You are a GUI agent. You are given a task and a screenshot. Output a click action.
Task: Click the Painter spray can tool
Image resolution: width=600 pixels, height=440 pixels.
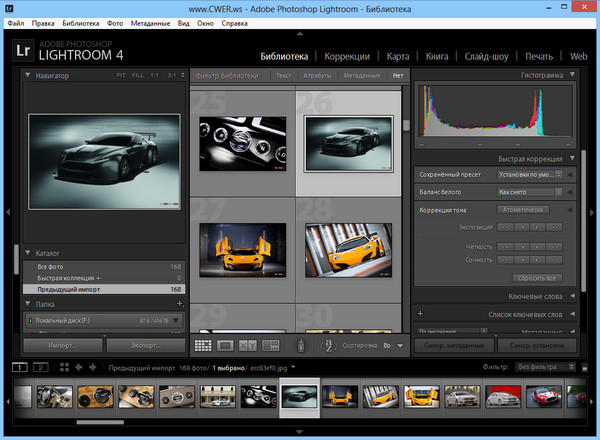[x=298, y=345]
